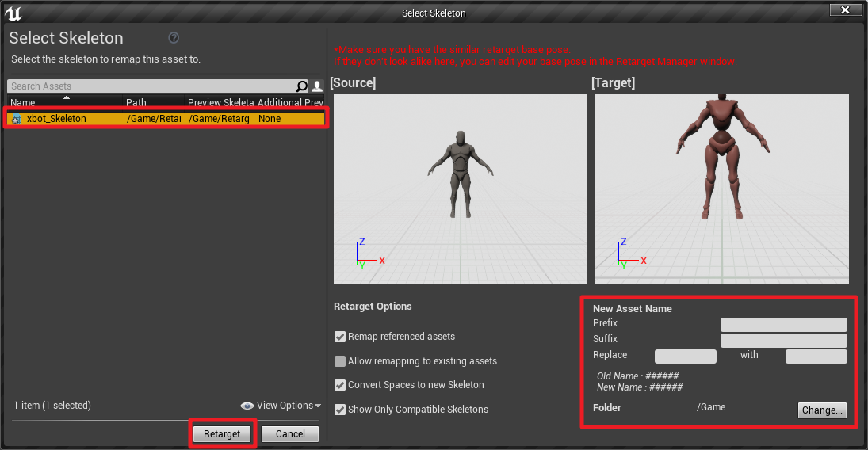Click the Target skeleton preview viewport
The width and height of the screenshot is (868, 450).
pyautogui.click(x=722, y=189)
